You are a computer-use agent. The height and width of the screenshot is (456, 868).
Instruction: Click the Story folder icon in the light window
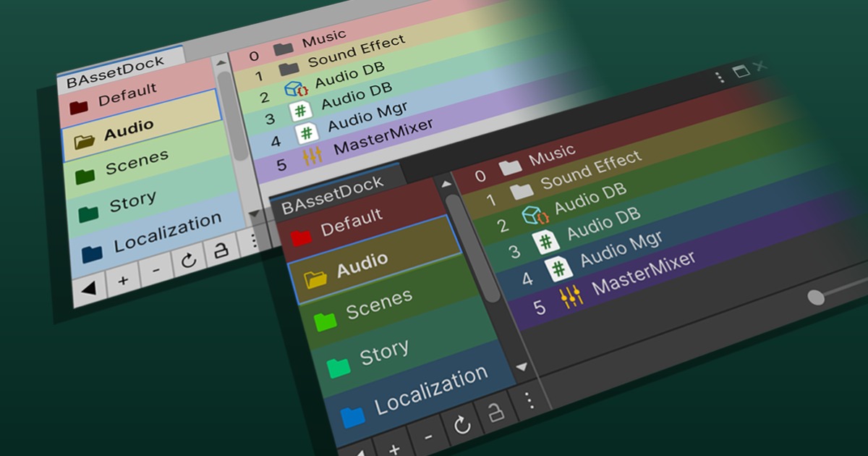tap(89, 214)
